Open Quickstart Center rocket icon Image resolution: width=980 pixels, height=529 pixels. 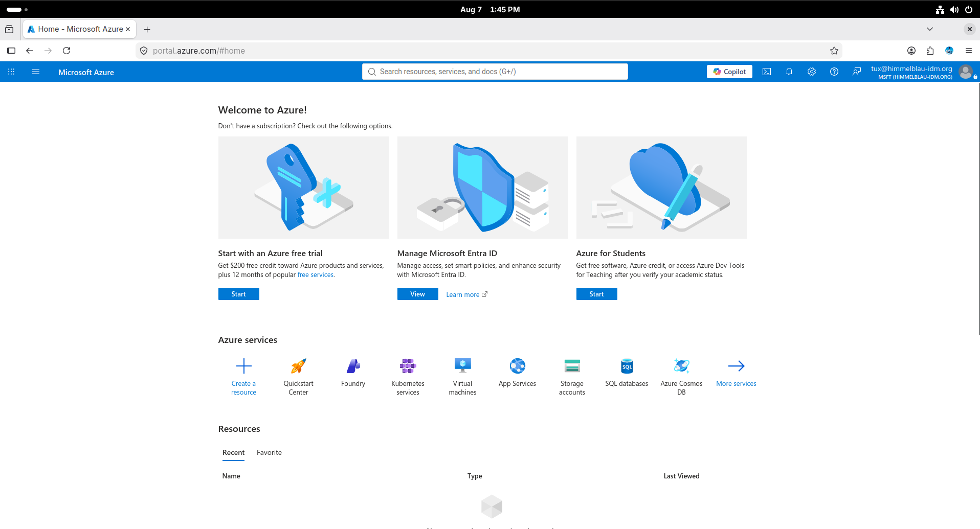click(298, 366)
